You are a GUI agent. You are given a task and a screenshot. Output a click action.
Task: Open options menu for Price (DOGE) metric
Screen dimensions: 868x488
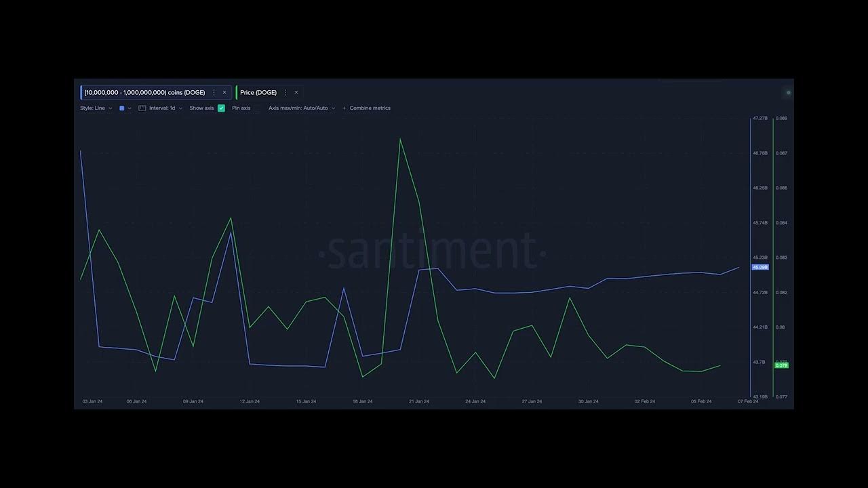[x=285, y=92]
